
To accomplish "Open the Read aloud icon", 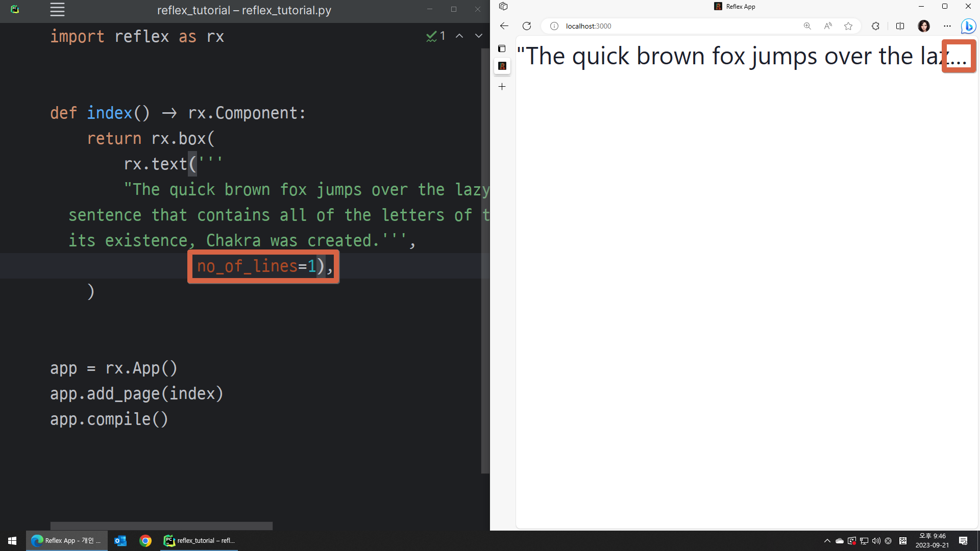I will pos(828,26).
